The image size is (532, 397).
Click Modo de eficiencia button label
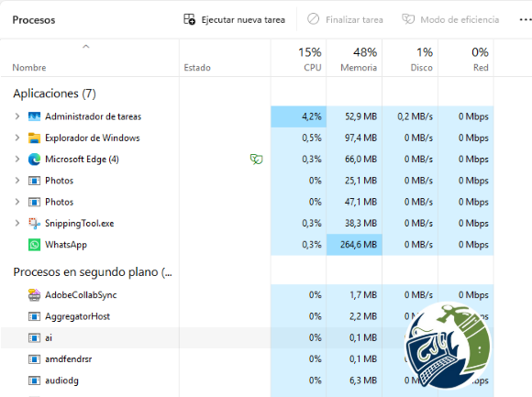pos(460,19)
